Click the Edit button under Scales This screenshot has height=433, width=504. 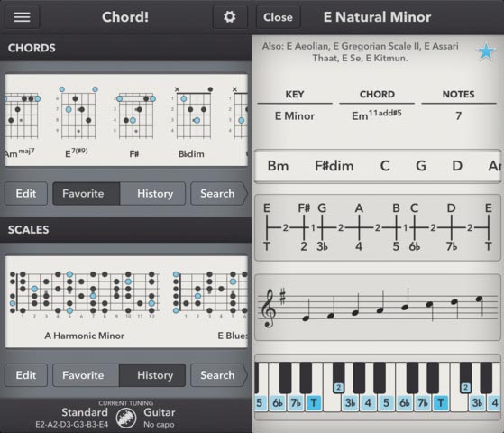[x=26, y=375]
